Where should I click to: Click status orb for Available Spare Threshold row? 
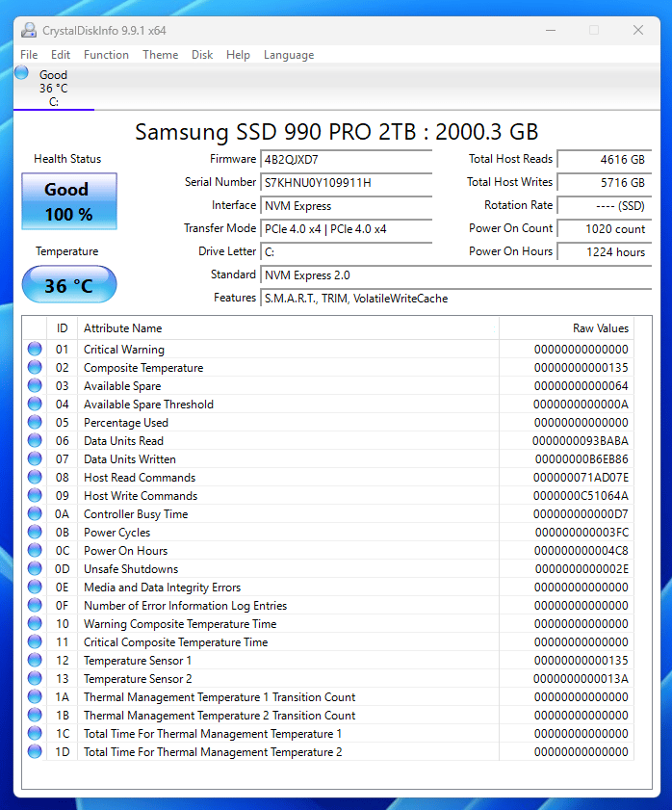click(x=35, y=404)
